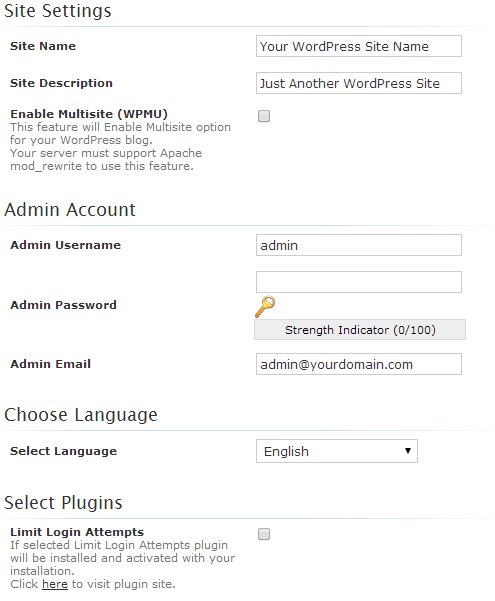Image resolution: width=495 pixels, height=601 pixels.
Task: Click the Select Language label
Action: [63, 451]
